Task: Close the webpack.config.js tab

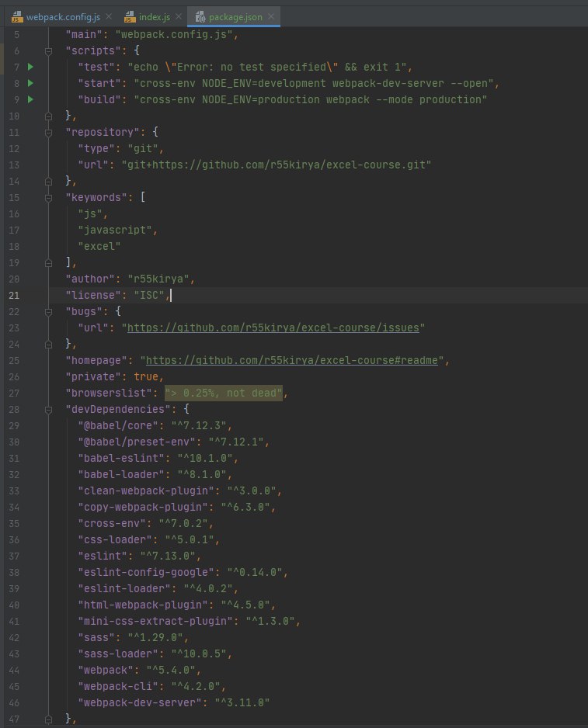Action: click(x=109, y=17)
